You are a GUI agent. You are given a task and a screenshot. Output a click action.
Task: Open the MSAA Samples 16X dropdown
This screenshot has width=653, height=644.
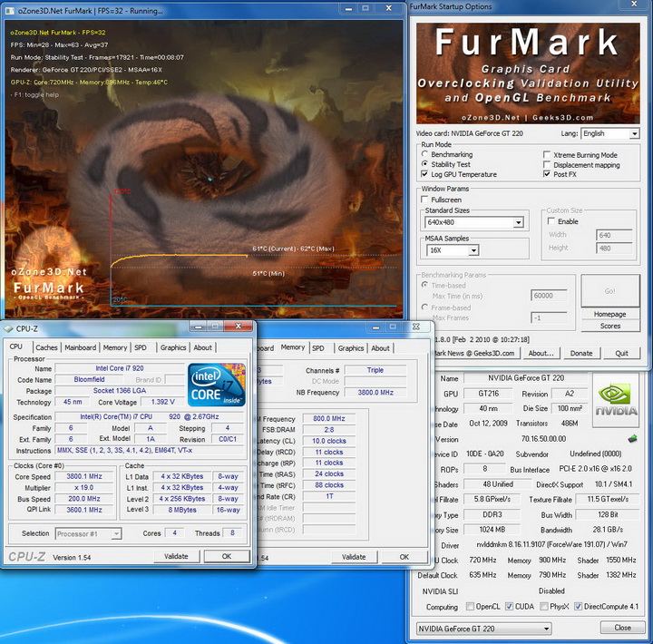tap(453, 250)
